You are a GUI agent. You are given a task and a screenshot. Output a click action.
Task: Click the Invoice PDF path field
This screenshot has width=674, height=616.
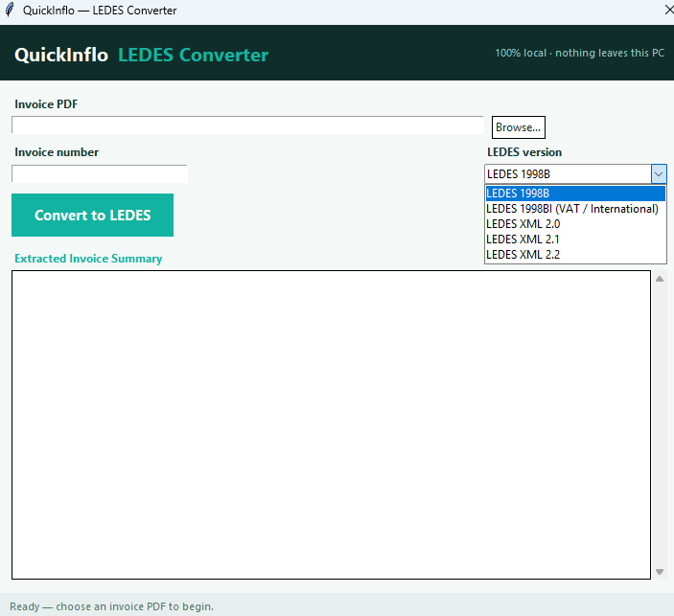click(x=247, y=125)
